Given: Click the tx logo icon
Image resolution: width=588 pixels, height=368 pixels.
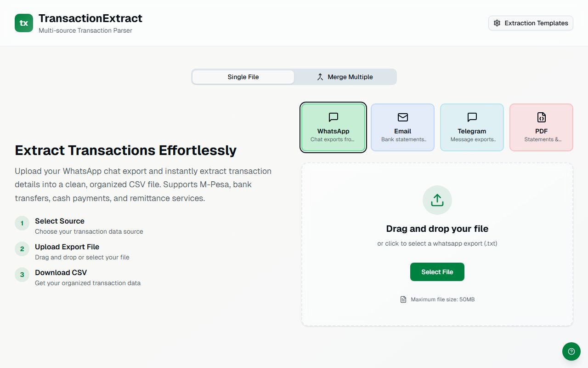Looking at the screenshot, I should (23, 23).
